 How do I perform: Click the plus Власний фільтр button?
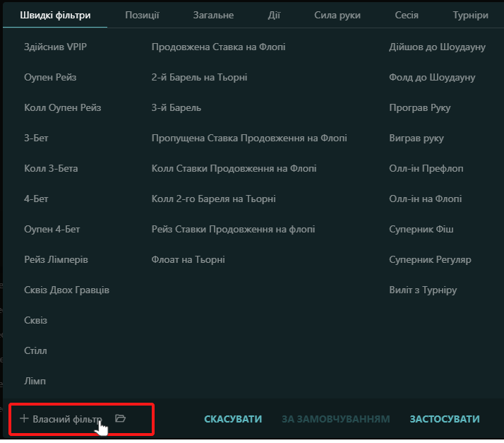(61, 419)
